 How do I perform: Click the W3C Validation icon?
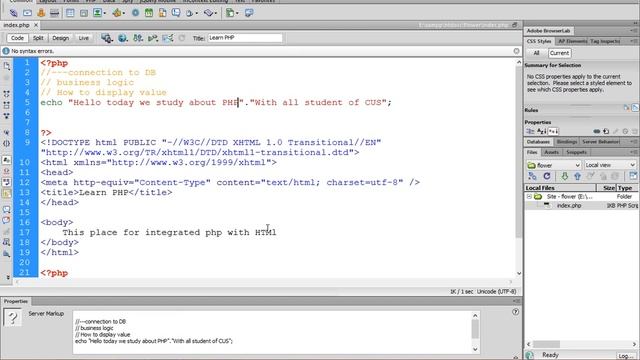coord(153,38)
